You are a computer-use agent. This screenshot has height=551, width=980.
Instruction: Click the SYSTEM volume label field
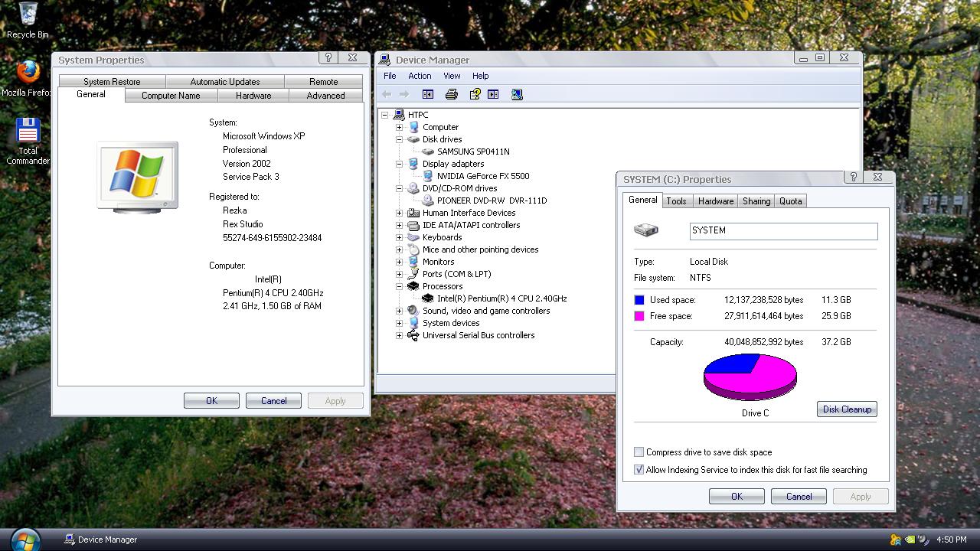pyautogui.click(x=783, y=230)
